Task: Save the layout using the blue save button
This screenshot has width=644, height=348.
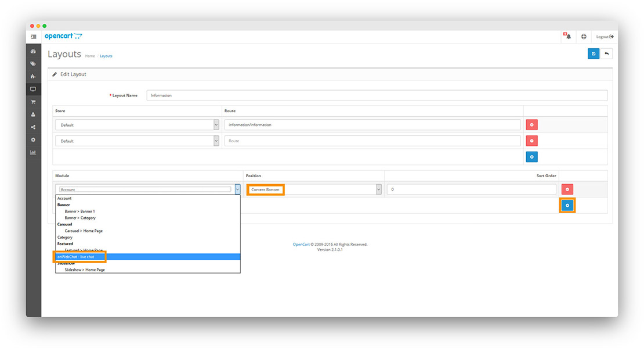Action: point(593,53)
